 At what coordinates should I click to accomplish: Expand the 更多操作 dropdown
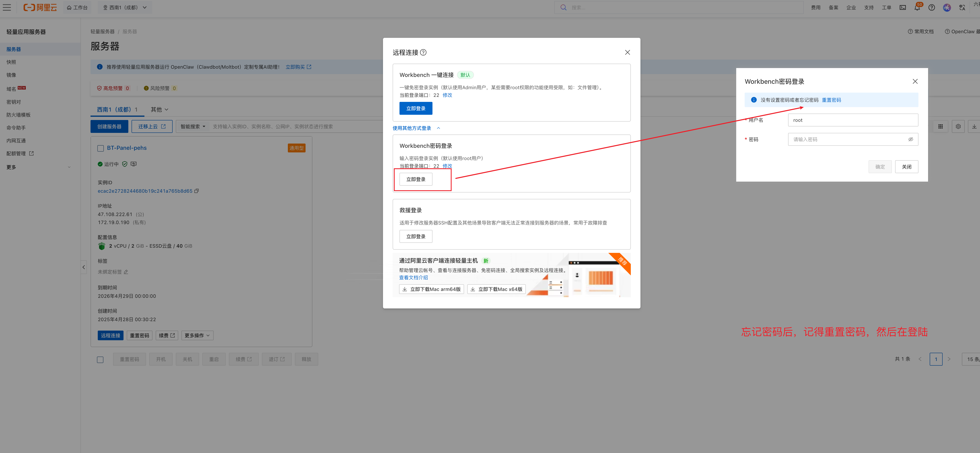[197, 335]
